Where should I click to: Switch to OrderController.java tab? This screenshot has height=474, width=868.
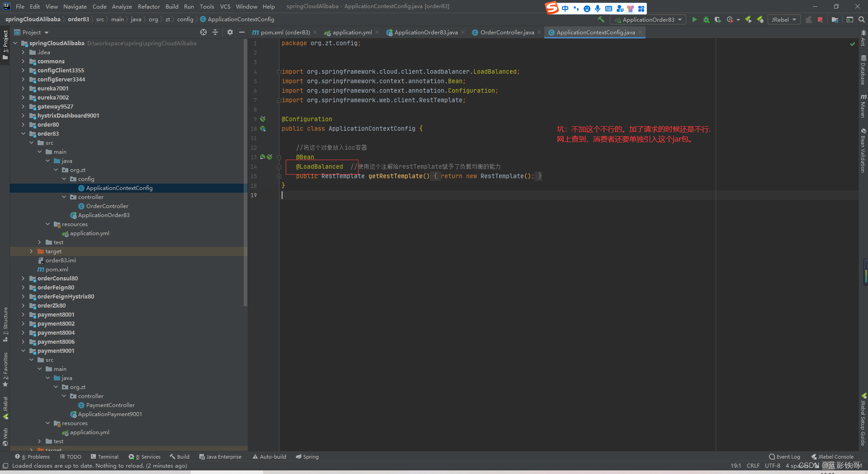[x=507, y=33]
